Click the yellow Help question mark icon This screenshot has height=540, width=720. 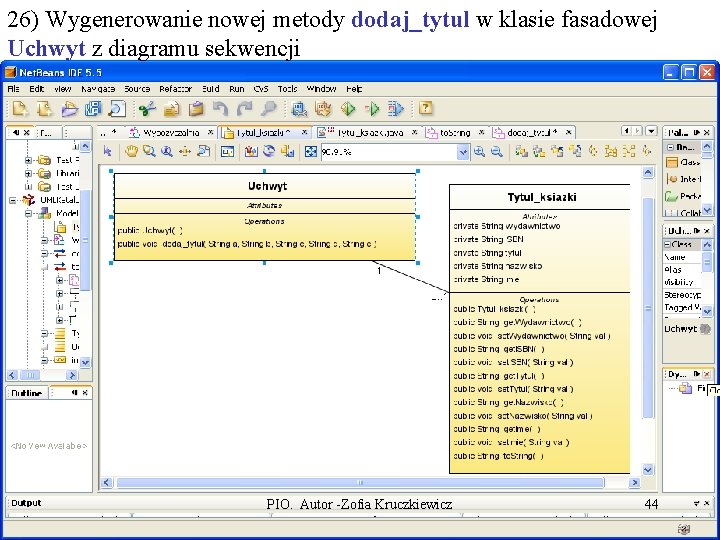click(x=426, y=108)
